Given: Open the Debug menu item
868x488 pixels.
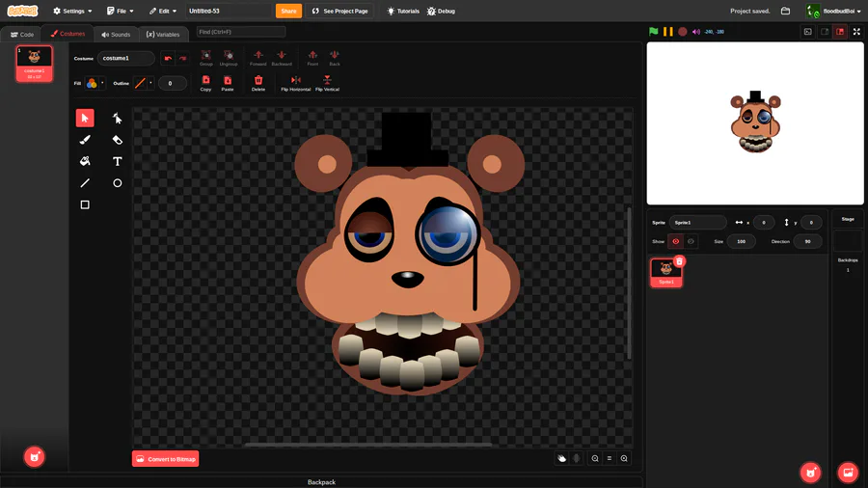Looking at the screenshot, I should click(441, 11).
